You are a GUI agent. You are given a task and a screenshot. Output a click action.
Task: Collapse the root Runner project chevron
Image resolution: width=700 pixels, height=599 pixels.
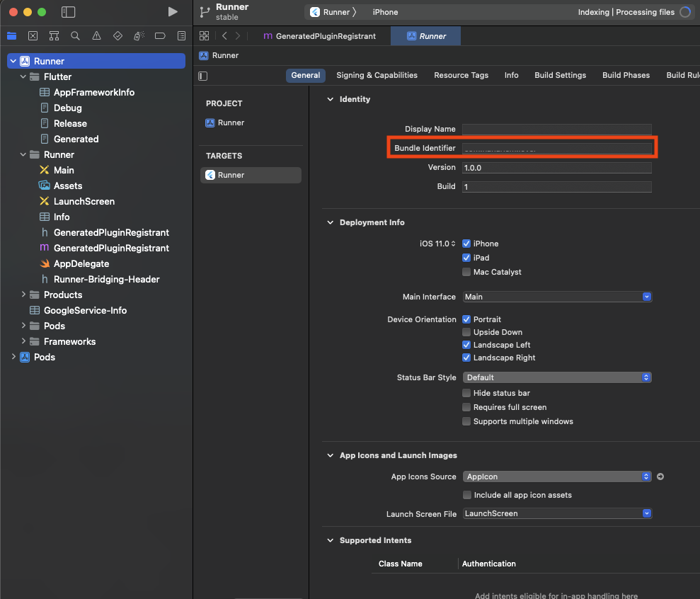point(13,61)
